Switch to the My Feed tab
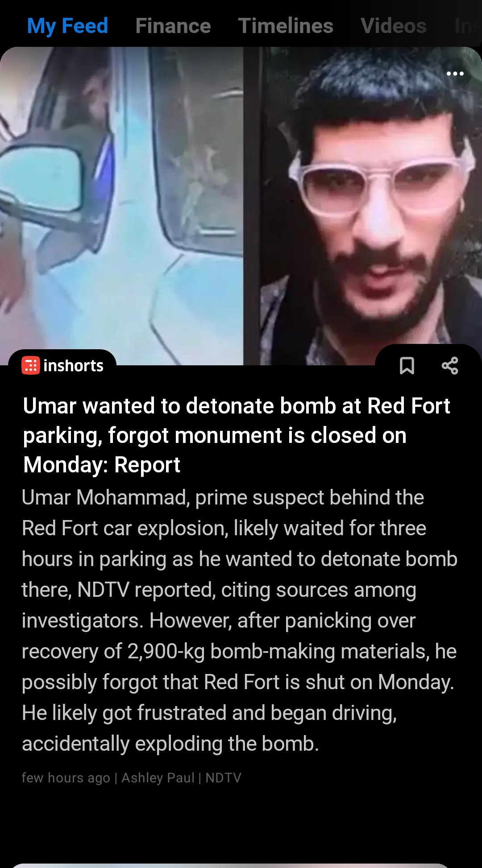The width and height of the screenshot is (482, 868). tap(67, 26)
